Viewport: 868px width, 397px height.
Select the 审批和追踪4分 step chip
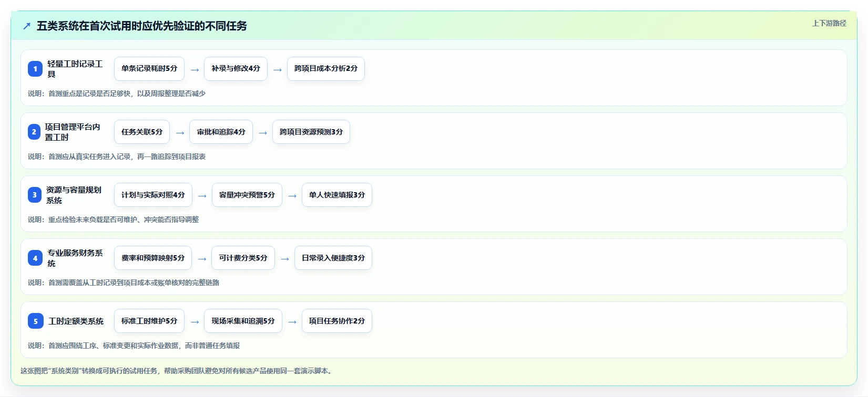pos(221,132)
